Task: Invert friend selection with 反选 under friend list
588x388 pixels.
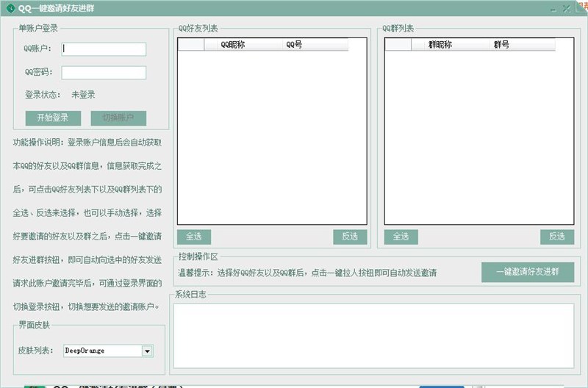Action: (x=350, y=237)
